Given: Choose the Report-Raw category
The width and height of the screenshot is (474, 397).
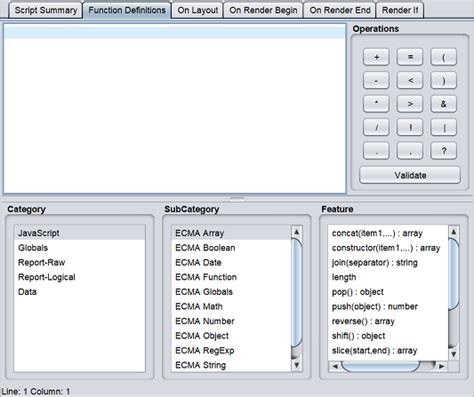Looking at the screenshot, I should (80, 262).
